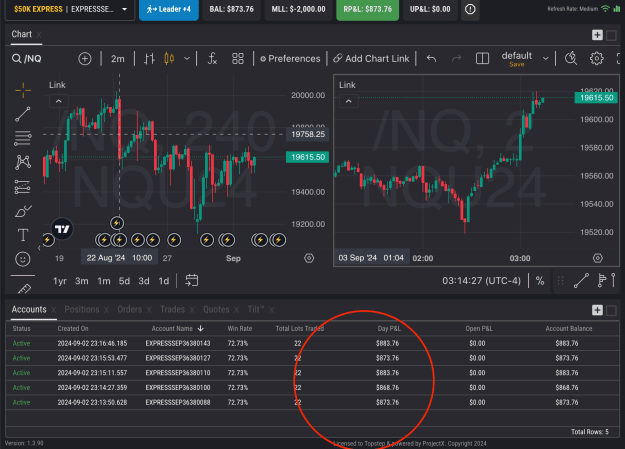Collapse the left chart legend chevron

(x=59, y=101)
